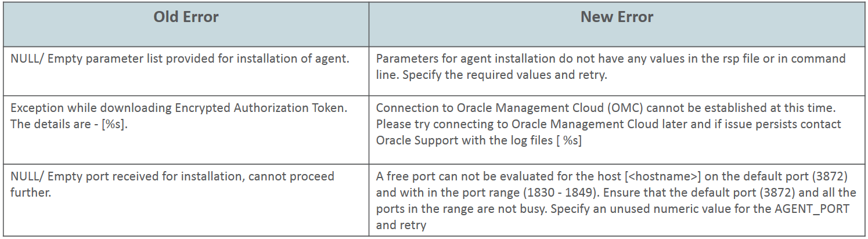868x239 pixels.
Task: Select the New Error column header
Action: pos(617,17)
